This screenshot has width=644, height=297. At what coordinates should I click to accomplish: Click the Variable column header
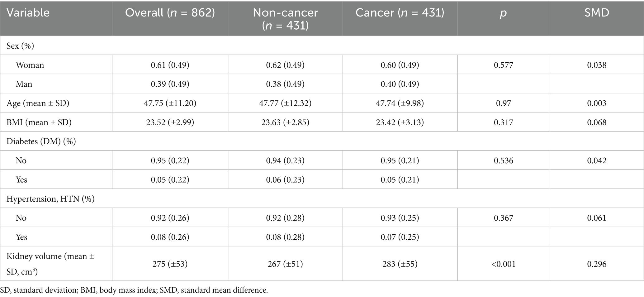(28, 13)
